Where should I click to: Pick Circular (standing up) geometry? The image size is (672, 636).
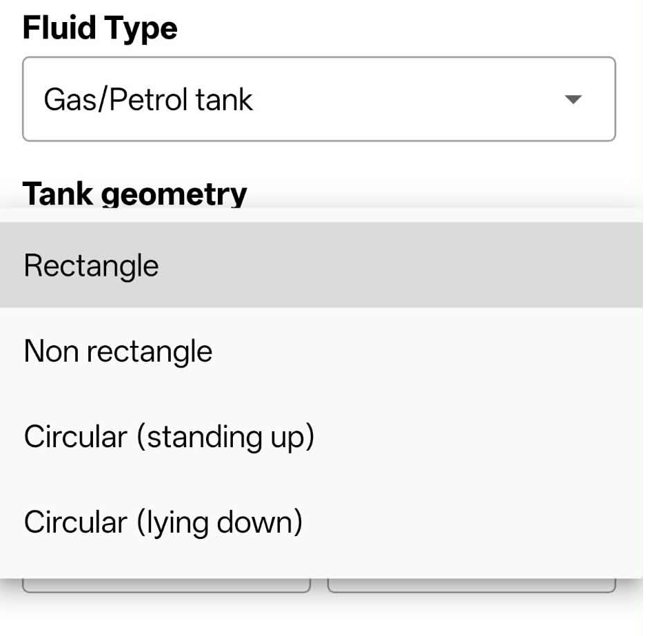pos(320,437)
